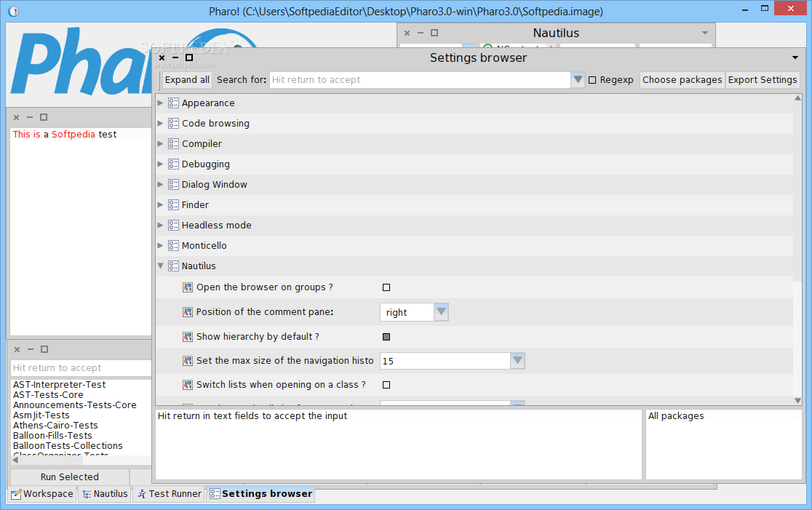This screenshot has height=510, width=812.
Task: Select Announcements-Tests-Core package
Action: pyautogui.click(x=75, y=405)
